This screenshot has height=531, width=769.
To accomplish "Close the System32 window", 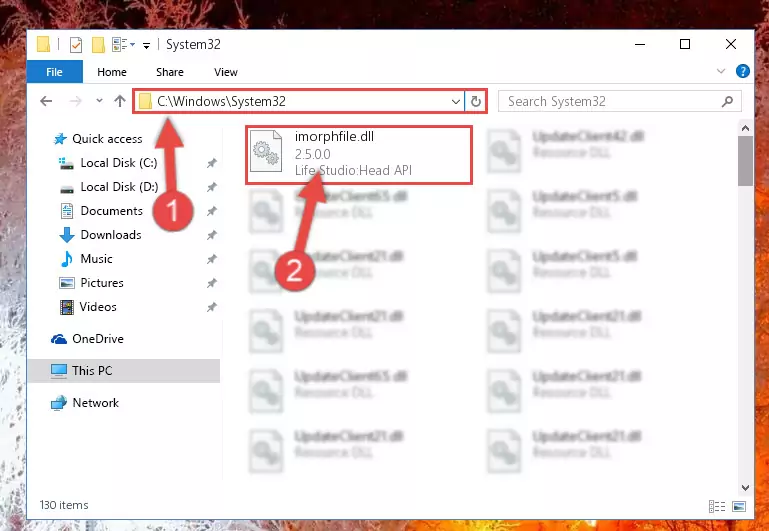I will [x=731, y=45].
